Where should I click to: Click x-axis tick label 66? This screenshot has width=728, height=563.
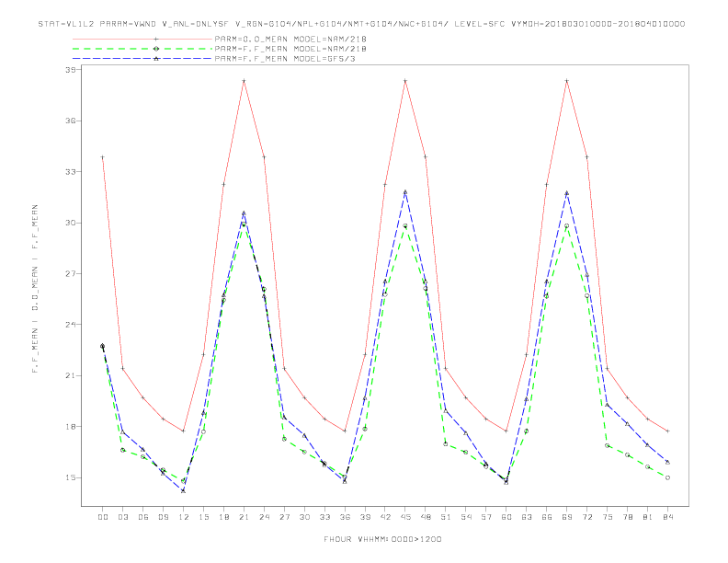point(547,517)
